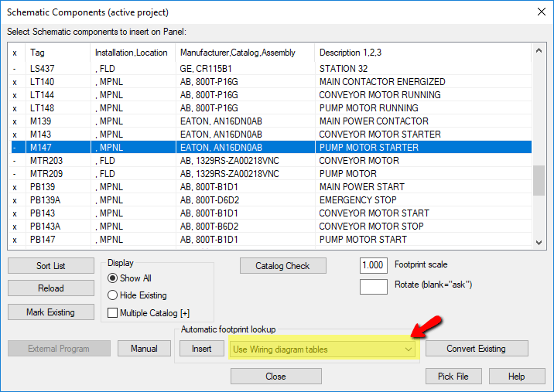Close the Schematic Components dialog with the X
This screenshot has height=392, width=554.
(542, 12)
